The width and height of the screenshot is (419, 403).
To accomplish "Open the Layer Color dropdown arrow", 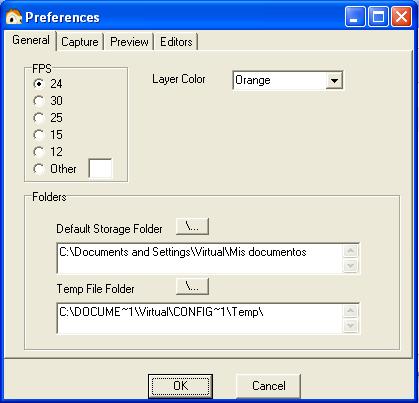I will pyautogui.click(x=334, y=80).
